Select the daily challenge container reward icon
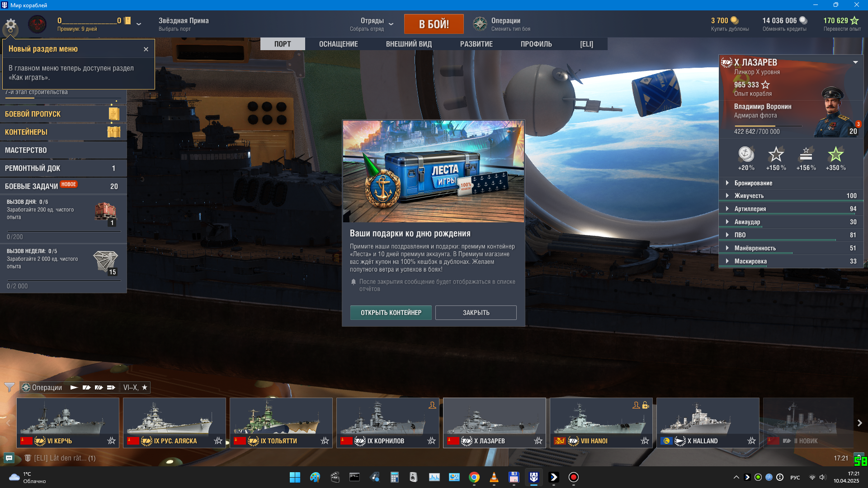 pos(106,213)
